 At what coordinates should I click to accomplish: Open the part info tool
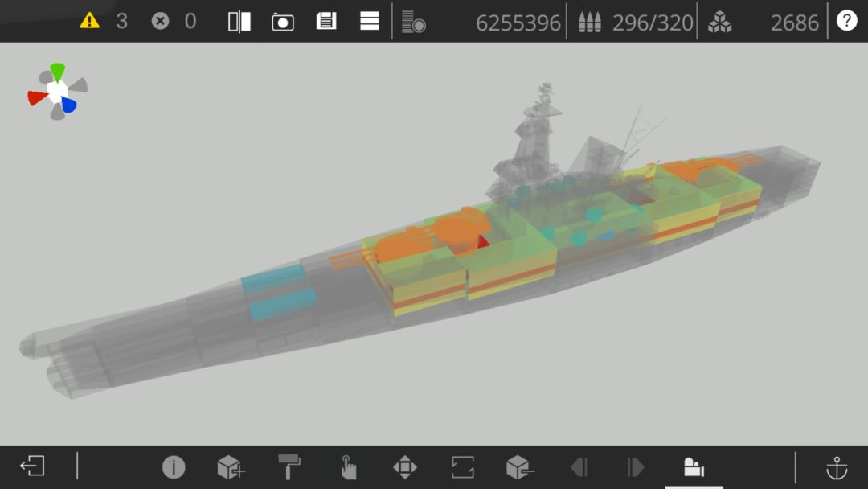pyautogui.click(x=174, y=466)
